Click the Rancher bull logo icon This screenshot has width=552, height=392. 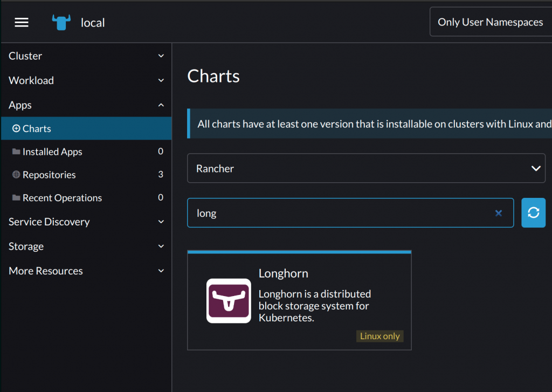click(x=61, y=22)
